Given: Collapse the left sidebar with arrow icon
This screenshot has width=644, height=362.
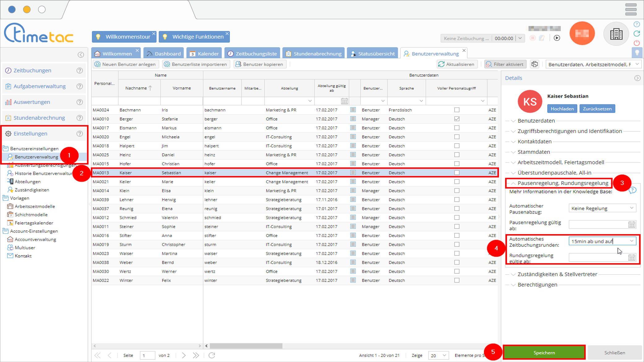Looking at the screenshot, I should [81, 55].
